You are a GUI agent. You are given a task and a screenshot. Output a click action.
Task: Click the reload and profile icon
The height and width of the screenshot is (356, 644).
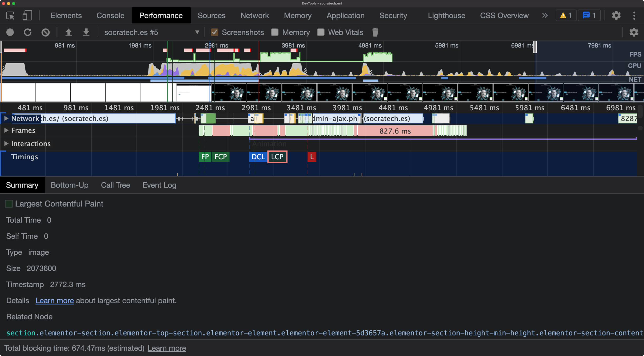pyautogui.click(x=28, y=32)
